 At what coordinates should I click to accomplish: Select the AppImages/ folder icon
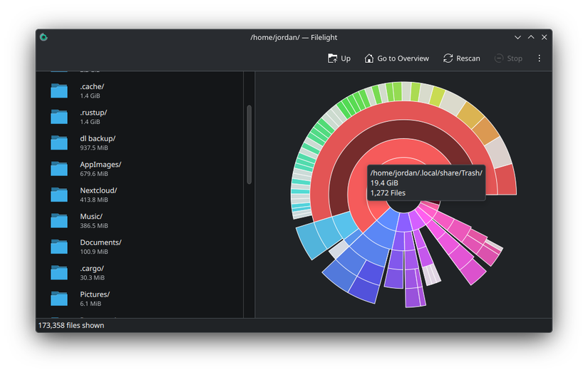59,169
